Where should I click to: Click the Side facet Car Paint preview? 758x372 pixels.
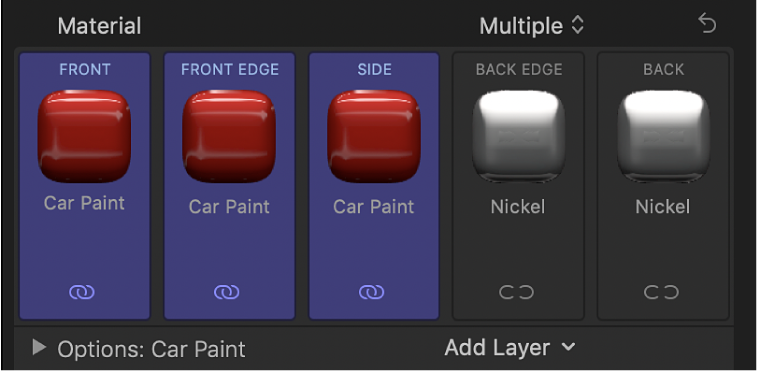[374, 136]
